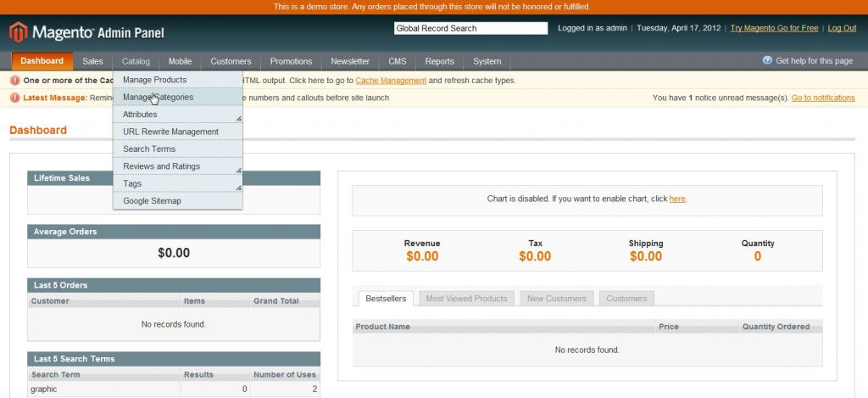Image resolution: width=868 pixels, height=398 pixels.
Task: Open the System navigation menu
Action: pyautogui.click(x=487, y=61)
